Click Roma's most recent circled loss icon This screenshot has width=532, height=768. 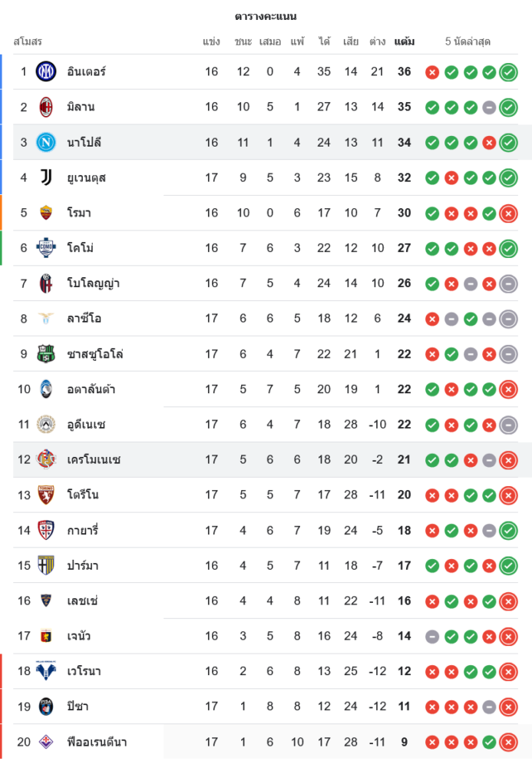(x=508, y=214)
